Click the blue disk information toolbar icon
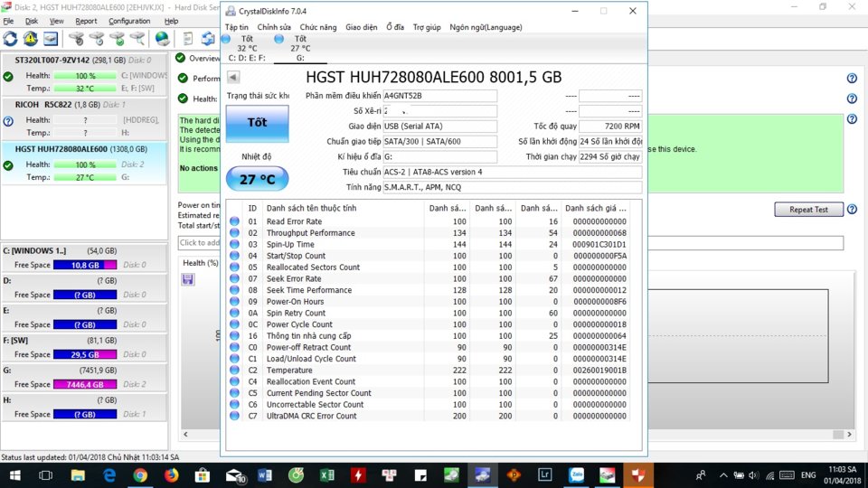This screenshot has height=488, width=868. tap(51, 39)
